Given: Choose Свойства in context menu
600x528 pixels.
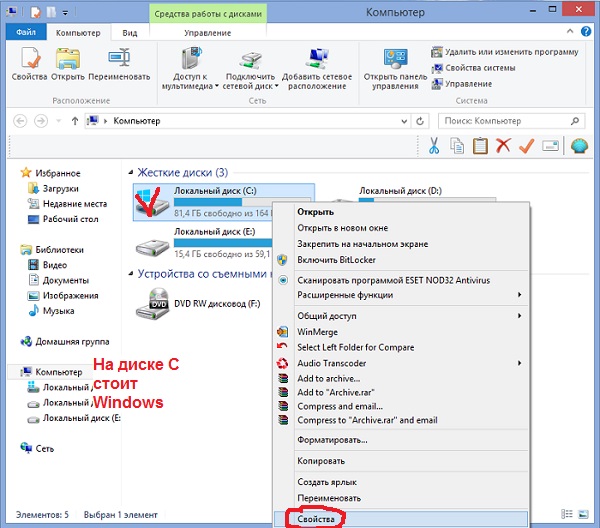Looking at the screenshot, I should [401, 519].
